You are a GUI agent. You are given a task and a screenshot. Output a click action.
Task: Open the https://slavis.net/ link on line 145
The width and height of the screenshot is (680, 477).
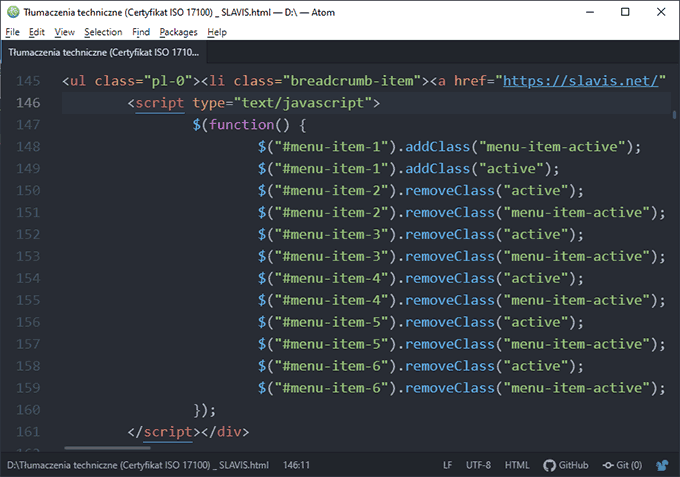point(580,81)
